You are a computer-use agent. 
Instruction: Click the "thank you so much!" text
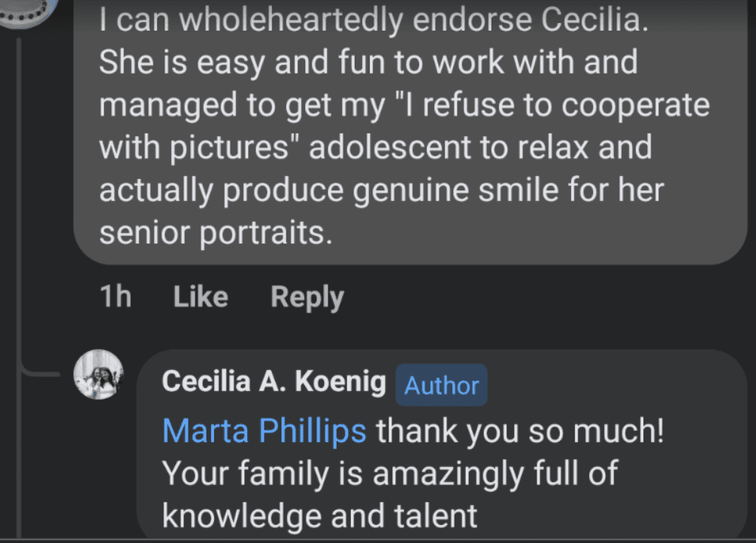(x=520, y=431)
